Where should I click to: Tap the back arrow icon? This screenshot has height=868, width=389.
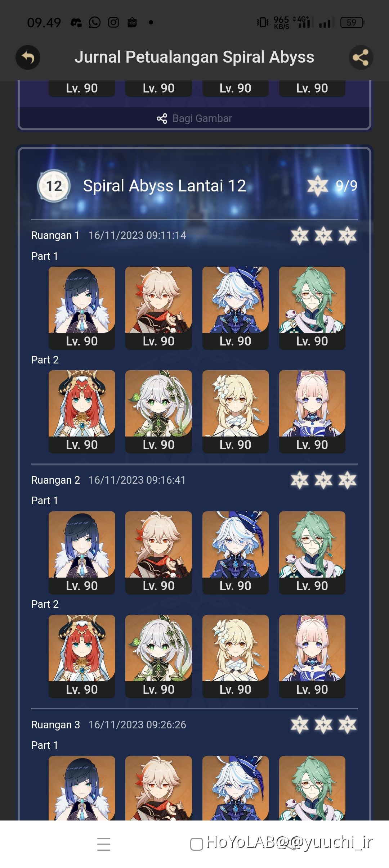(28, 57)
